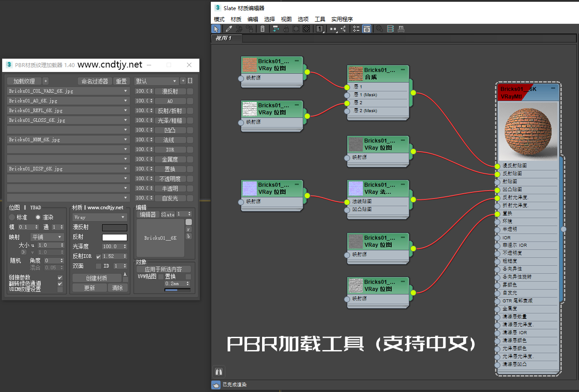The width and height of the screenshot is (579, 392).
Task: Select the arrow selection tool in toolbar
Action: (216, 29)
